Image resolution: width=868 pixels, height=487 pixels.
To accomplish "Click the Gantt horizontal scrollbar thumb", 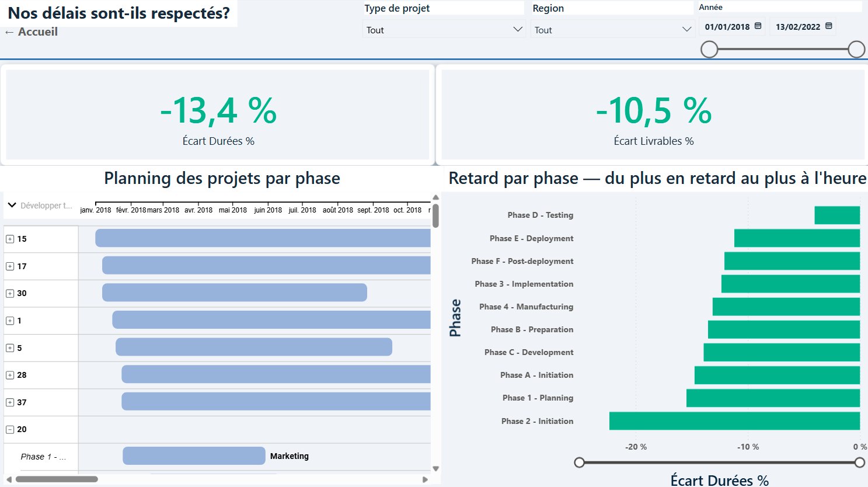I will (x=57, y=479).
